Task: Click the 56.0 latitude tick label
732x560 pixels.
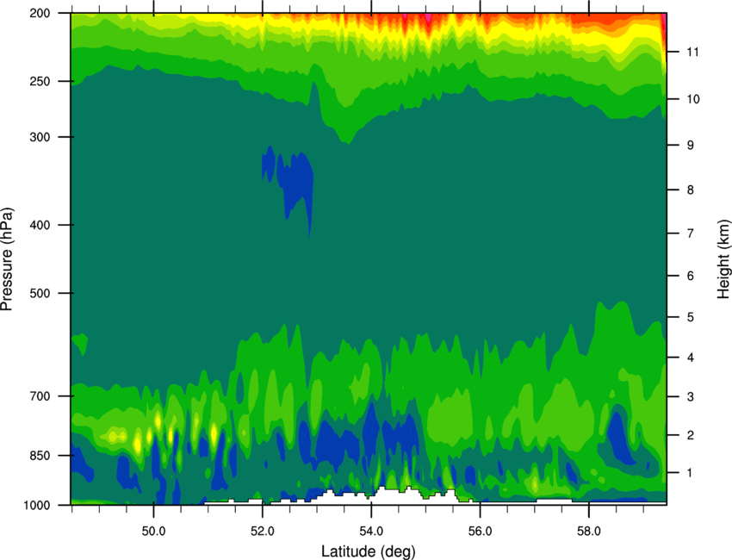Action: 480,532
